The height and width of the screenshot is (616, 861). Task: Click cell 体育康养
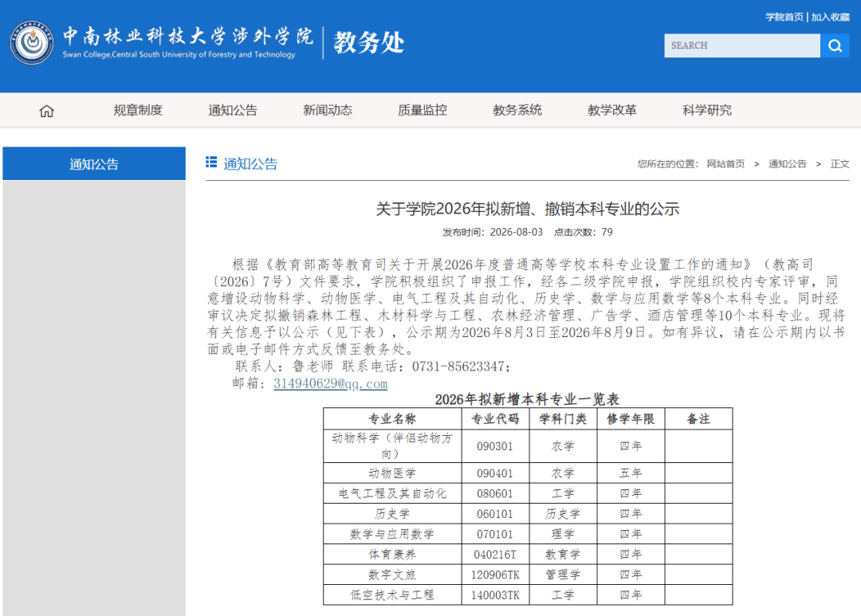coord(392,554)
